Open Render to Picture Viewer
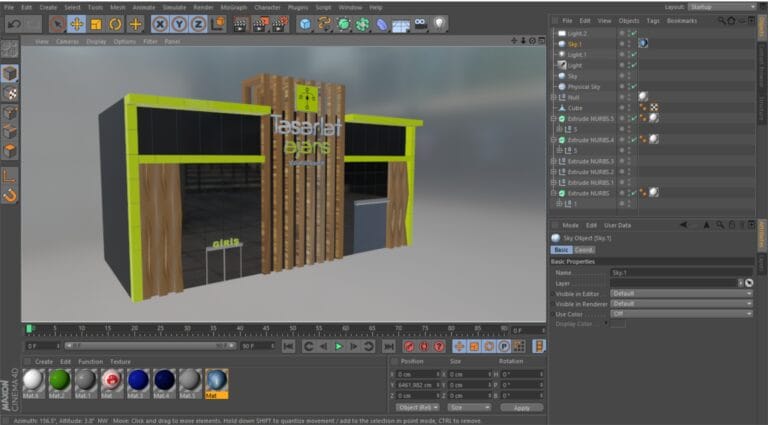768x425 pixels. point(260,24)
